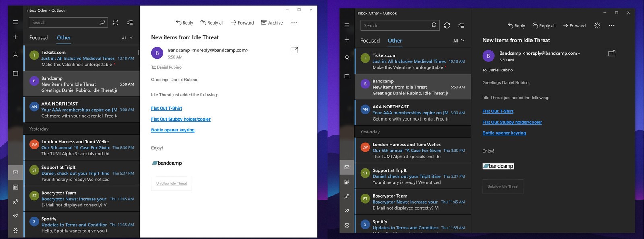
Task: Open the folders icon in the right window
Action: click(347, 76)
